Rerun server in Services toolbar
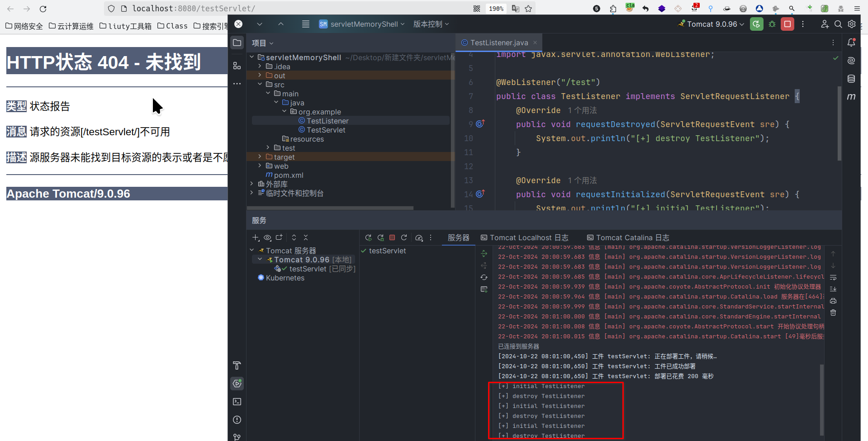This screenshot has height=441, width=868. 368,237
